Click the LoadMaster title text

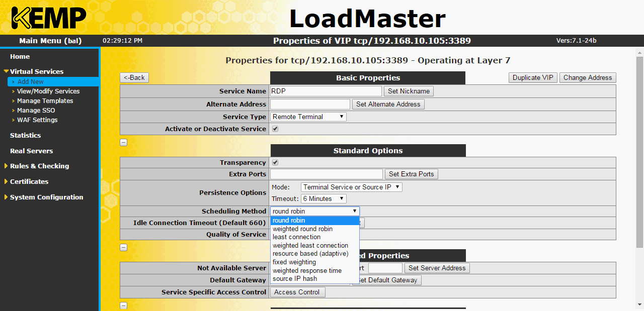coord(367,19)
